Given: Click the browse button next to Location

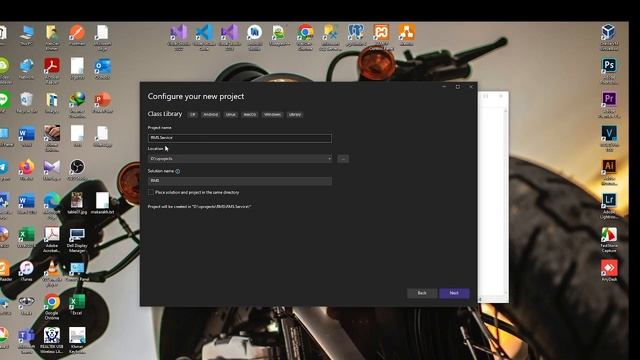Looking at the screenshot, I should tap(343, 159).
